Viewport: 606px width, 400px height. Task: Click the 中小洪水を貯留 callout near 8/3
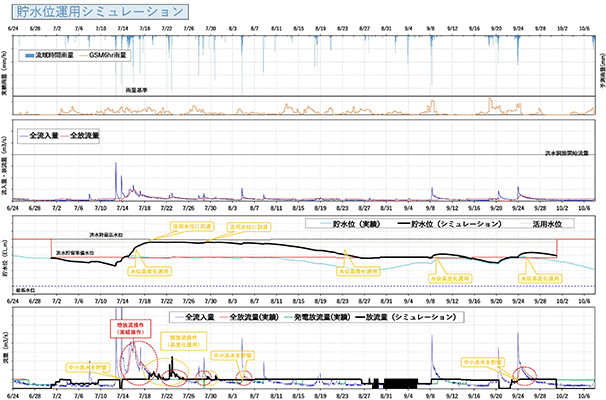click(232, 356)
